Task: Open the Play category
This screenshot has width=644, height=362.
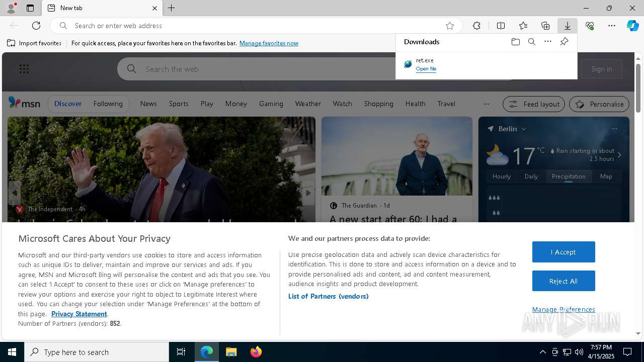Action: 207,104
